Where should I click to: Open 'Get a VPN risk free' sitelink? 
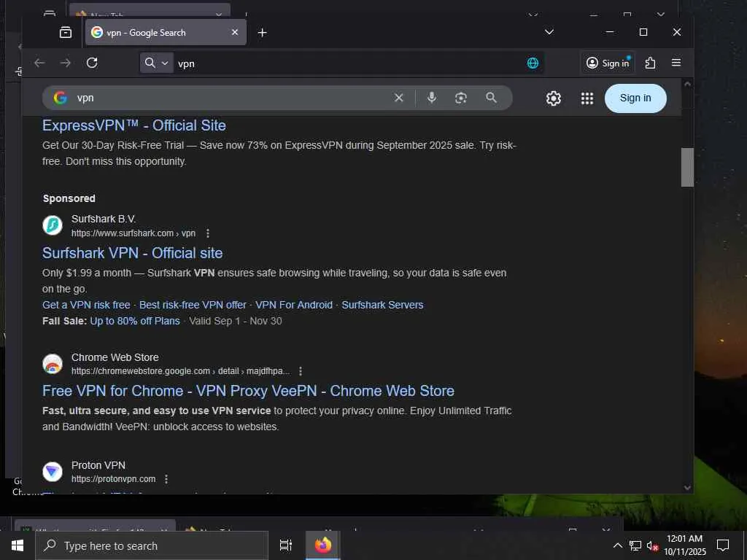click(86, 305)
